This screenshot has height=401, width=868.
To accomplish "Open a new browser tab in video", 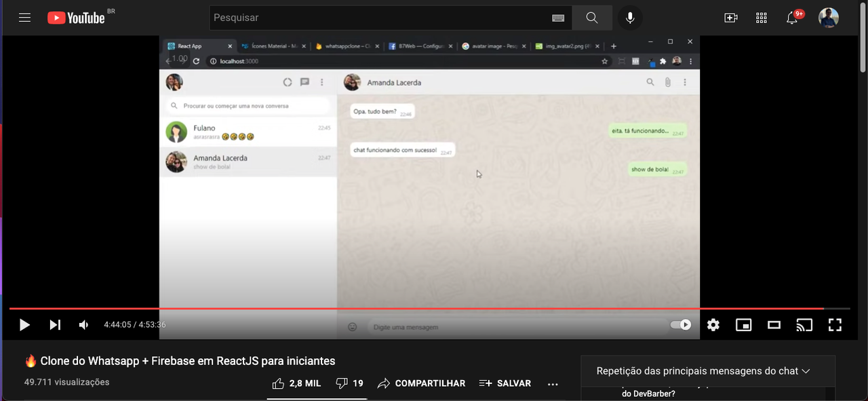I will point(614,46).
